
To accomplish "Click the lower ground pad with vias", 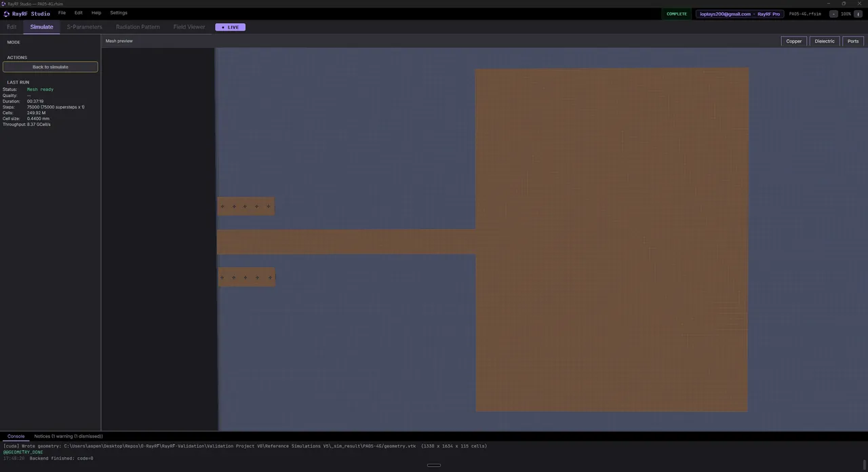I will (x=246, y=277).
